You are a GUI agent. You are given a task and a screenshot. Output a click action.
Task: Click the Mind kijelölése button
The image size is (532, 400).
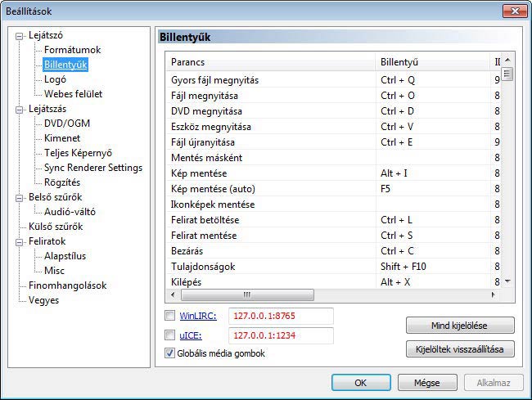460,325
